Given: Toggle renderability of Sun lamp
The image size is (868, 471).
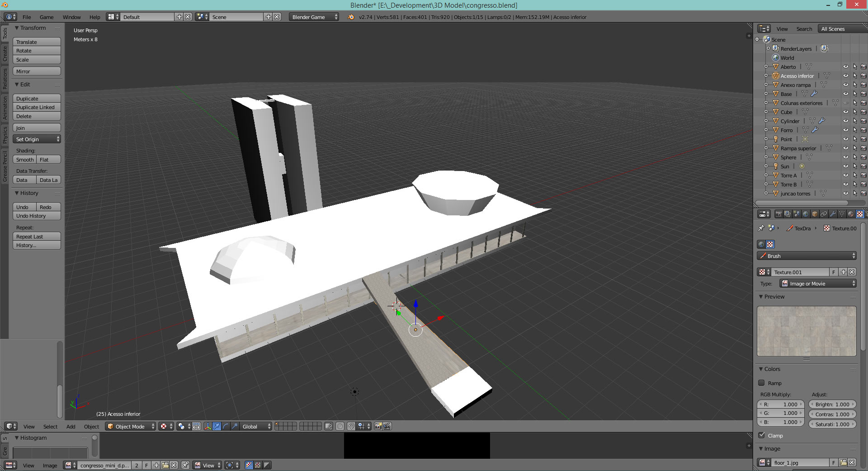Looking at the screenshot, I should click(x=863, y=166).
